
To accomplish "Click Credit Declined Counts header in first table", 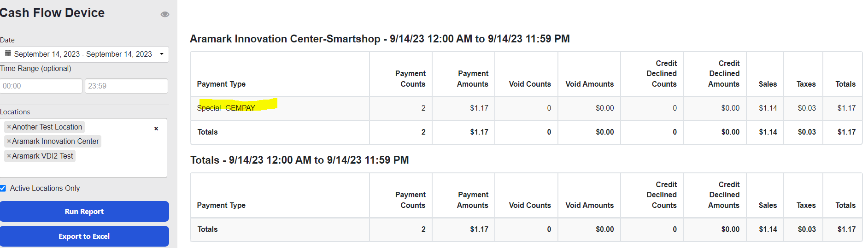I will tap(662, 74).
